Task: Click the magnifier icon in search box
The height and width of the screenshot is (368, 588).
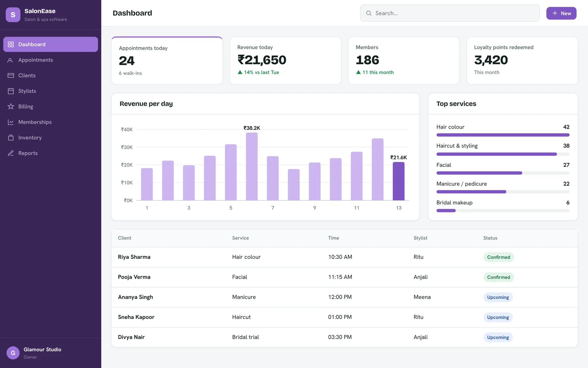Action: coord(369,13)
